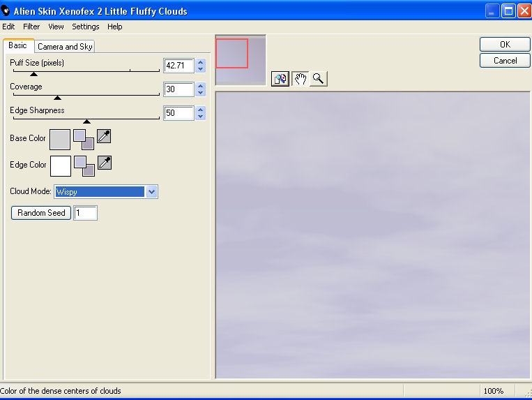Switch to the Camera and Sky tab
Image resolution: width=532 pixels, height=400 pixels.
tap(65, 47)
